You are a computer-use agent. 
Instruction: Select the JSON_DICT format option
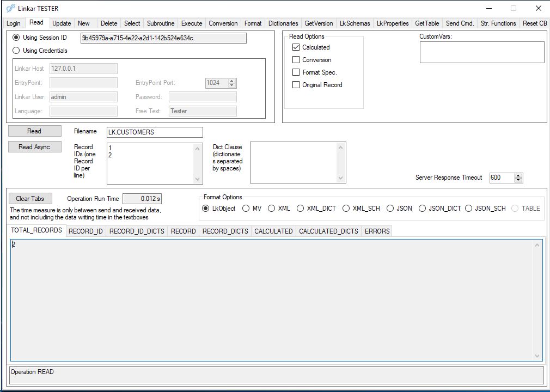coord(423,209)
